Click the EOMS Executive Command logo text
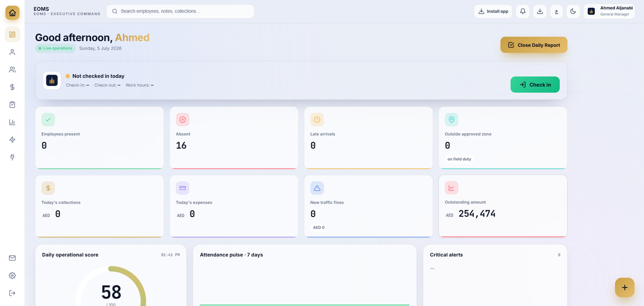Viewport: 644px width, 306px height. pyautogui.click(x=67, y=11)
